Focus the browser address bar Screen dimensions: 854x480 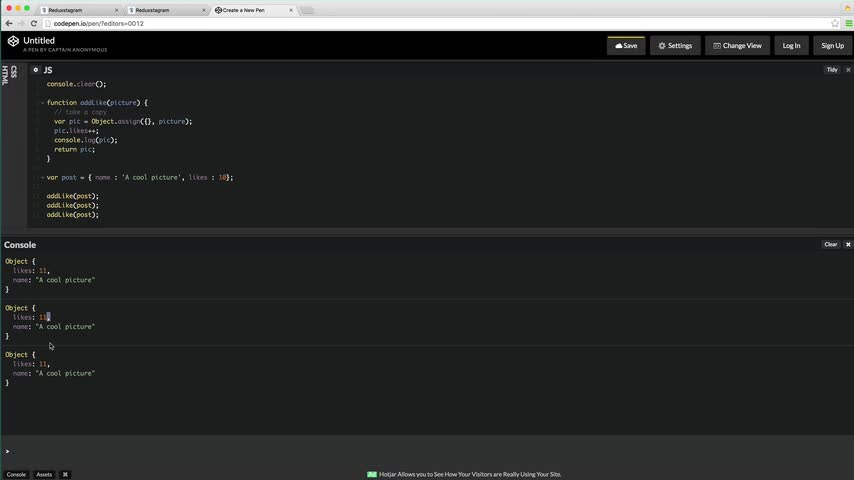click(436, 23)
